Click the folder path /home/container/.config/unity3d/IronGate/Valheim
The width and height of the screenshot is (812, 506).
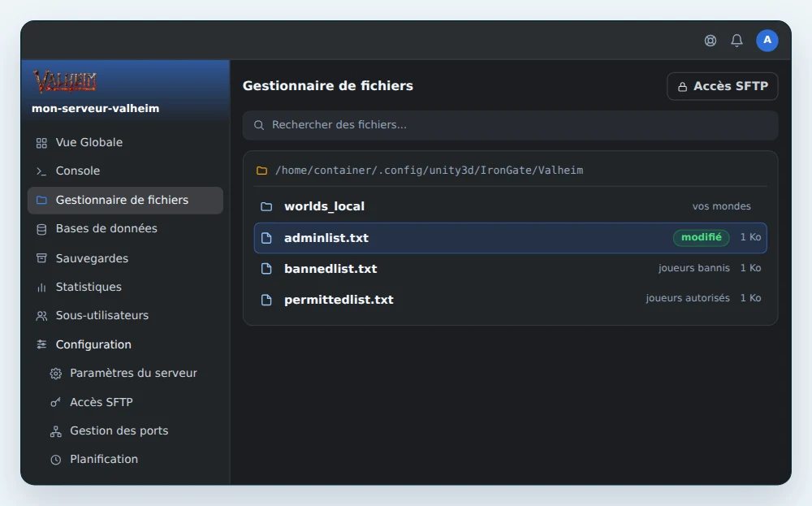[429, 171]
